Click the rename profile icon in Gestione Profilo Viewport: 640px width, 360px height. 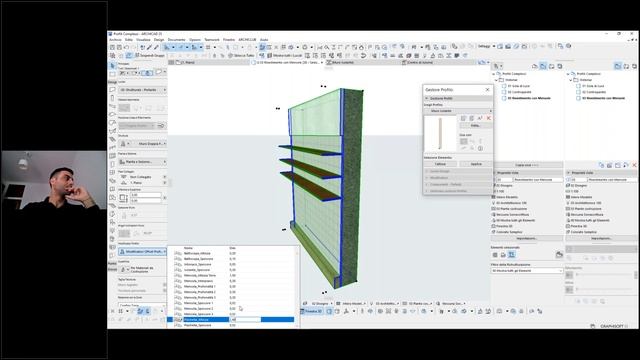pos(480,118)
